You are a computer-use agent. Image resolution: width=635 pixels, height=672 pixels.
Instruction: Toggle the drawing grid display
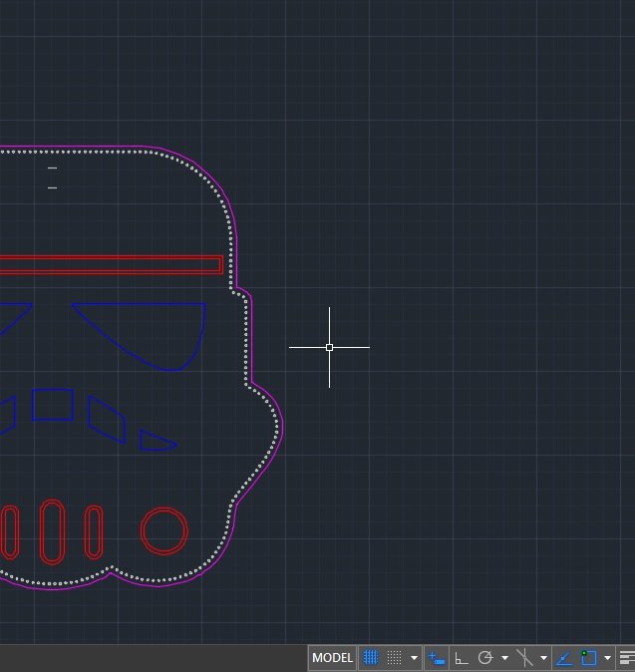coord(371,657)
